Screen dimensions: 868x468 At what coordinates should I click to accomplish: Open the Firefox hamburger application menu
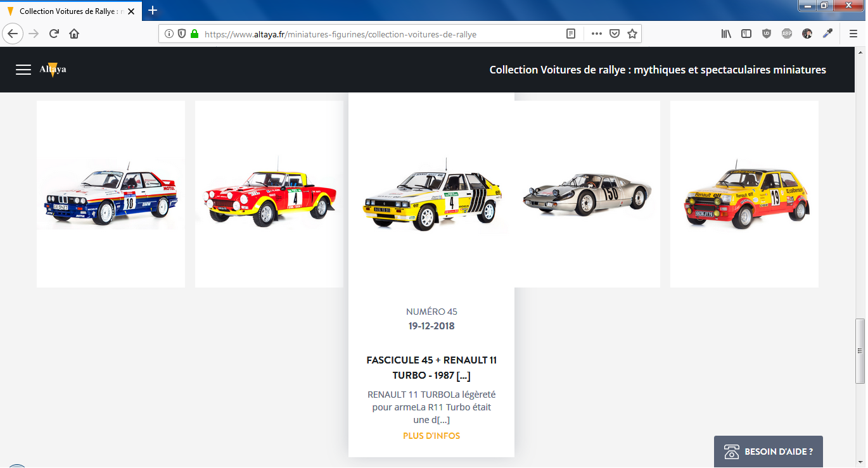coord(853,34)
